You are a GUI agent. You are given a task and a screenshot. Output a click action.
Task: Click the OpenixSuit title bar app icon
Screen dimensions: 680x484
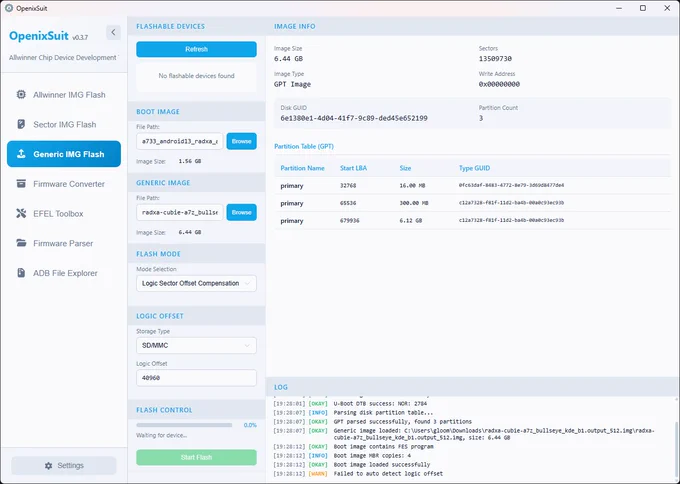click(9, 8)
